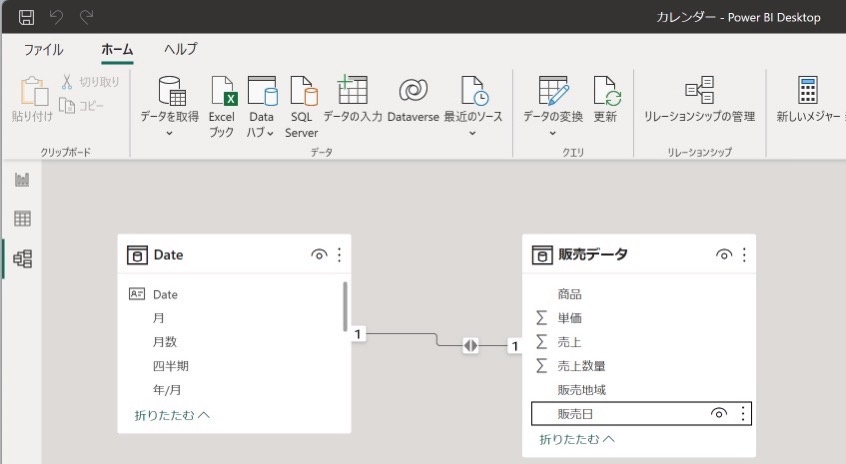Select the 年/月 field in Date table

(x=167, y=390)
